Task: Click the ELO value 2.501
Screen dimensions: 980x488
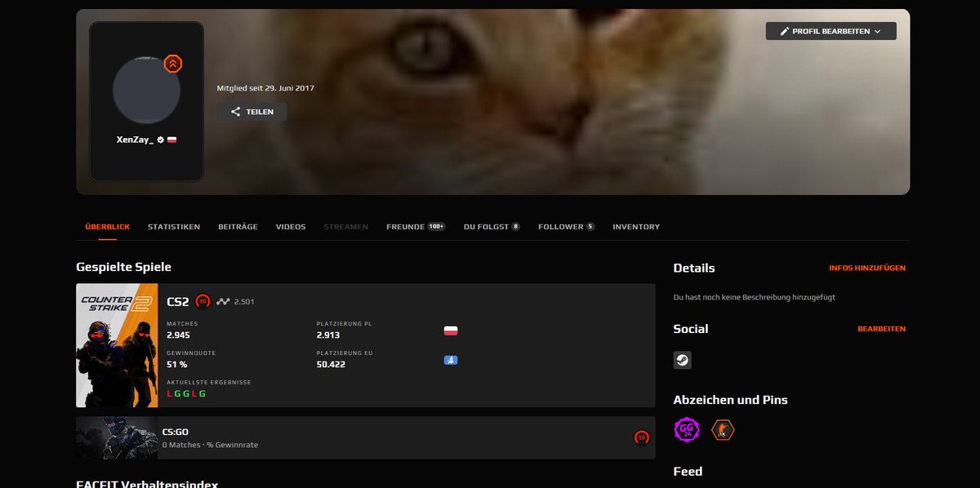Action: (x=244, y=302)
